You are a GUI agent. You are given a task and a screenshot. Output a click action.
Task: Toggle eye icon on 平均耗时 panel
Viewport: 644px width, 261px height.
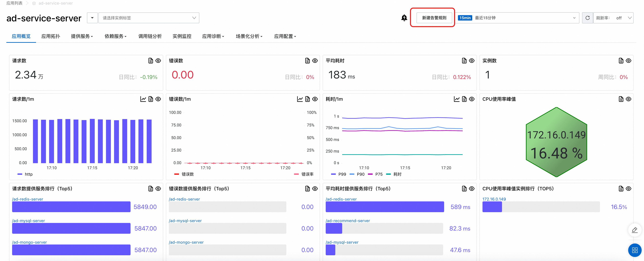click(x=472, y=61)
